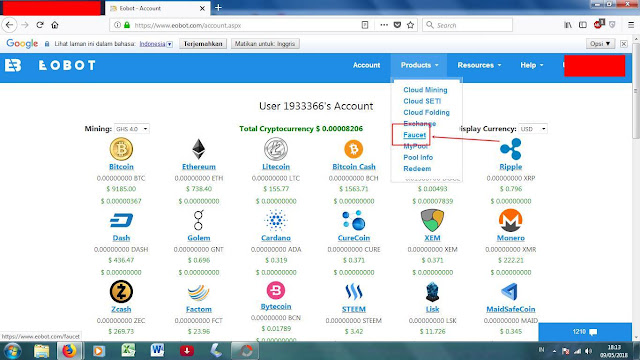Click the Cardano dotted logo icon
The image size is (640, 360).
[276, 220]
